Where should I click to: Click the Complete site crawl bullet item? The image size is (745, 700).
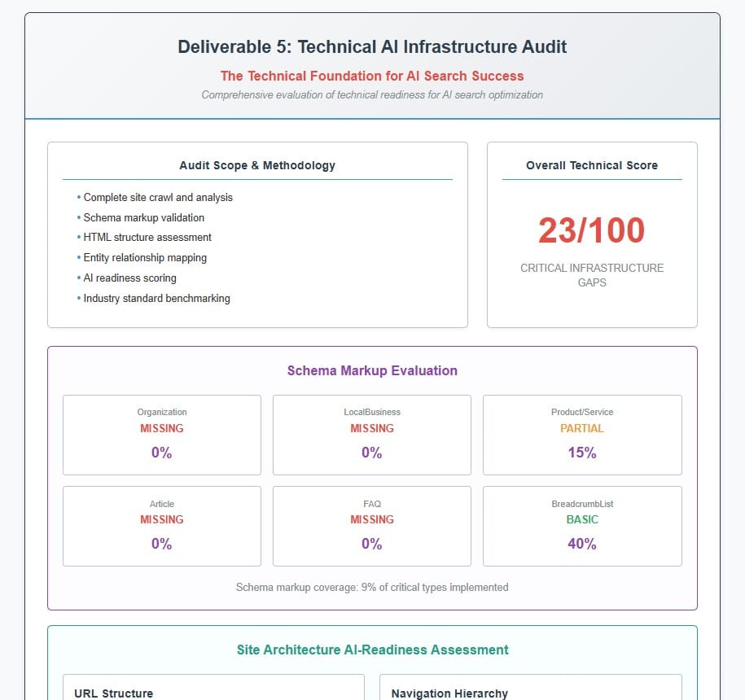coord(158,197)
